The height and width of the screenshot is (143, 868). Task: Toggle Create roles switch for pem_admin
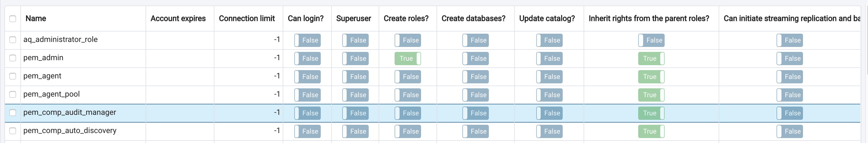408,58
